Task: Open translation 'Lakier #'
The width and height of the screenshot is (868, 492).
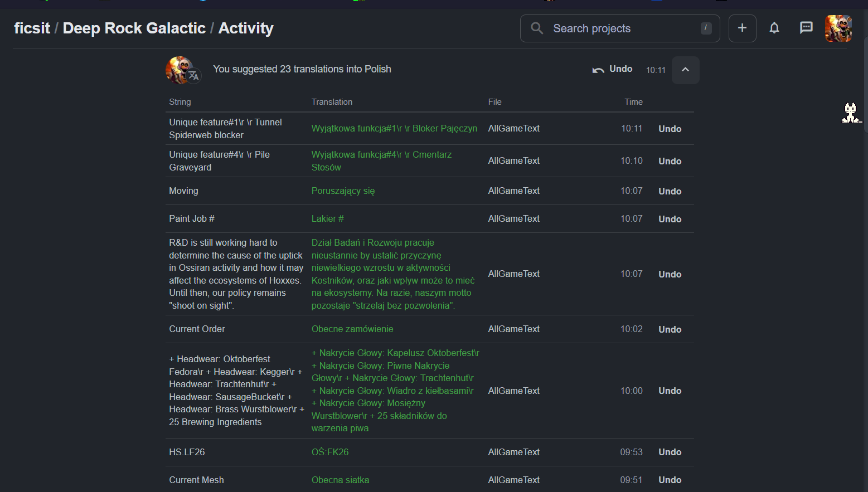Action: pyautogui.click(x=327, y=218)
